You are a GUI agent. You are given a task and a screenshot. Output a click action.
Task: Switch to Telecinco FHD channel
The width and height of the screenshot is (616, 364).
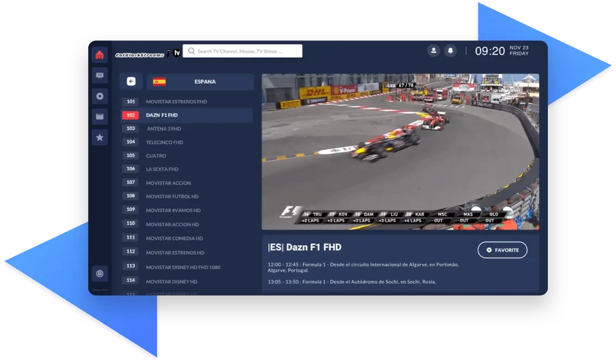click(164, 142)
